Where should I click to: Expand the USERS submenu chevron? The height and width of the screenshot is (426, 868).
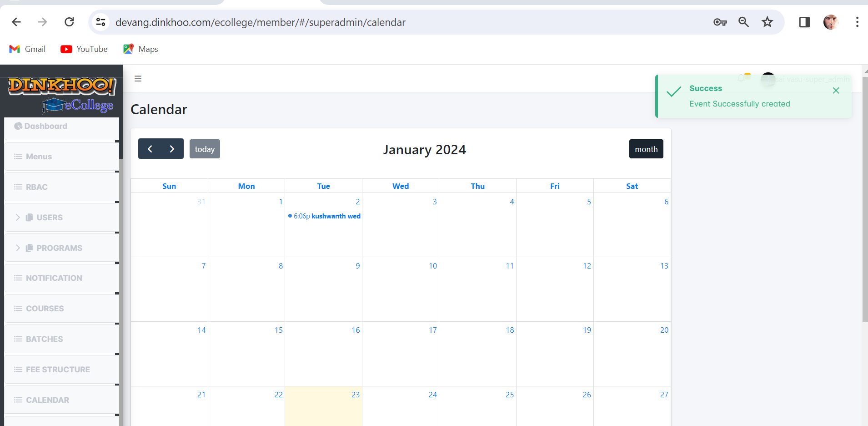point(18,218)
